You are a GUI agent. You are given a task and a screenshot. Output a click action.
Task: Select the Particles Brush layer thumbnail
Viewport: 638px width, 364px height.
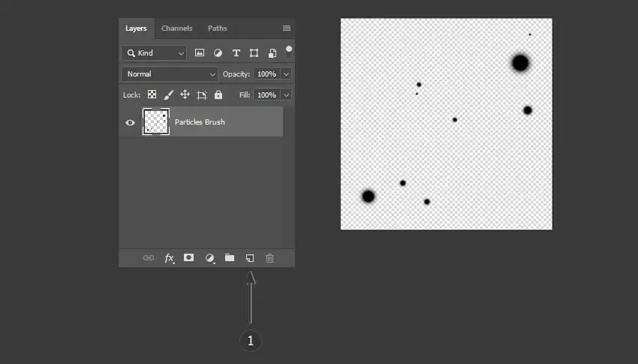pos(156,122)
